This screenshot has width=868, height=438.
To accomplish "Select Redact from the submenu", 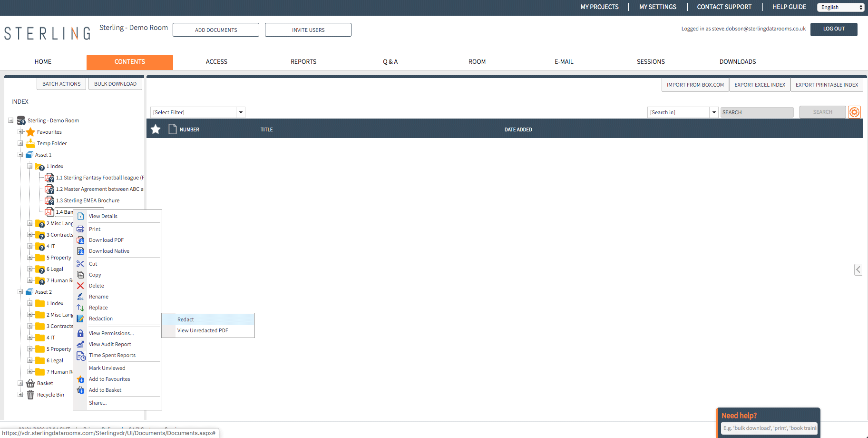I will 208,319.
